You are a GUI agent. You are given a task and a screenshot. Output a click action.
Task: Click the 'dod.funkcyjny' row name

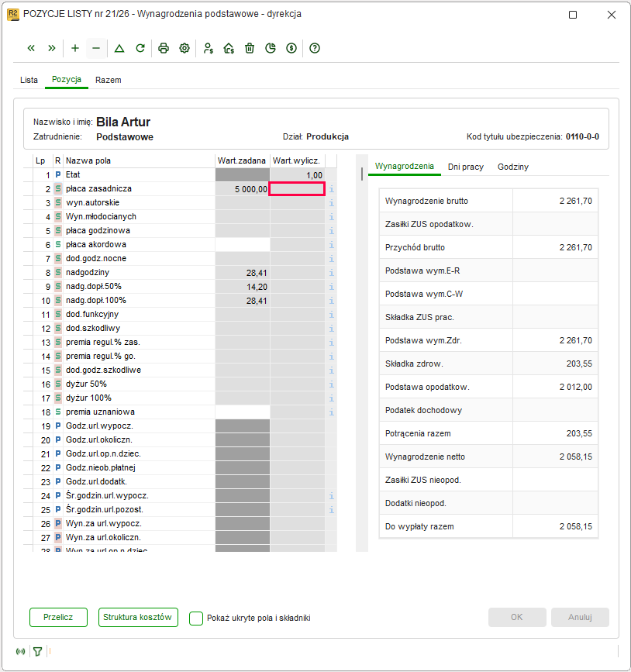point(92,314)
